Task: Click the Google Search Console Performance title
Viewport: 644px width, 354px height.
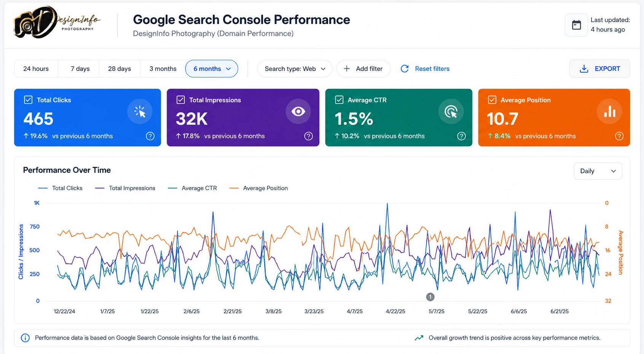Action: coord(241,19)
